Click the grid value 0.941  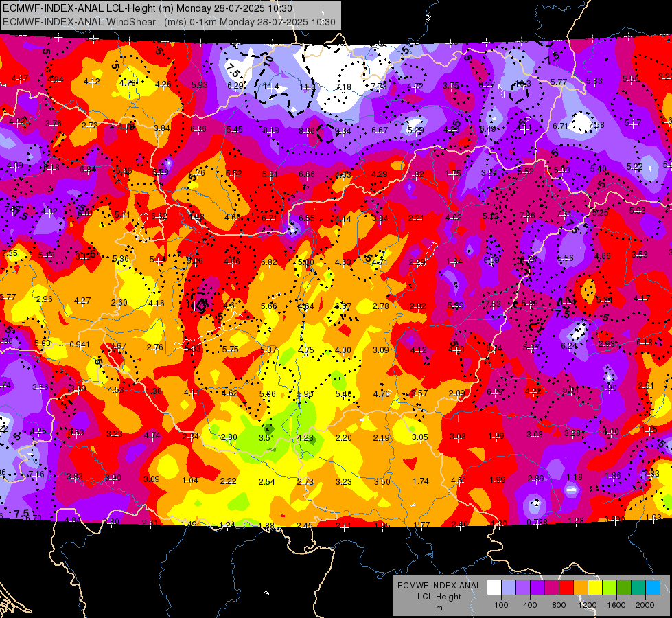click(80, 345)
